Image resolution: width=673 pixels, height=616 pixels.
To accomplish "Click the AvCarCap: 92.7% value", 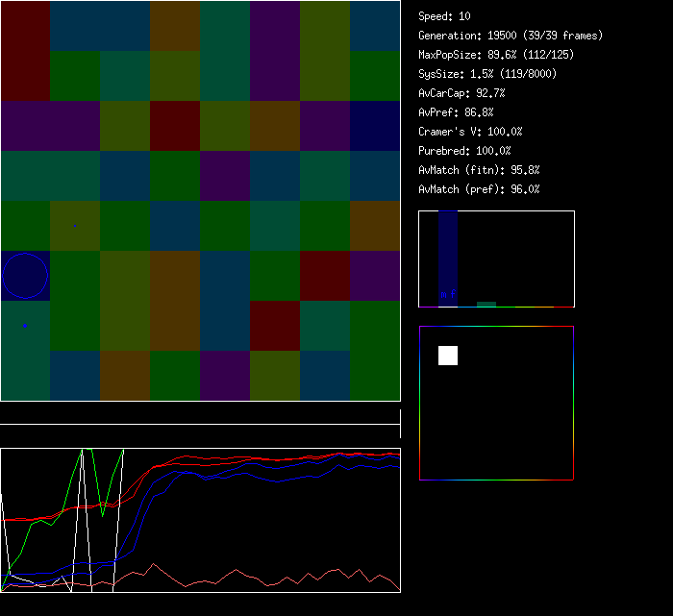I will pos(461,93).
